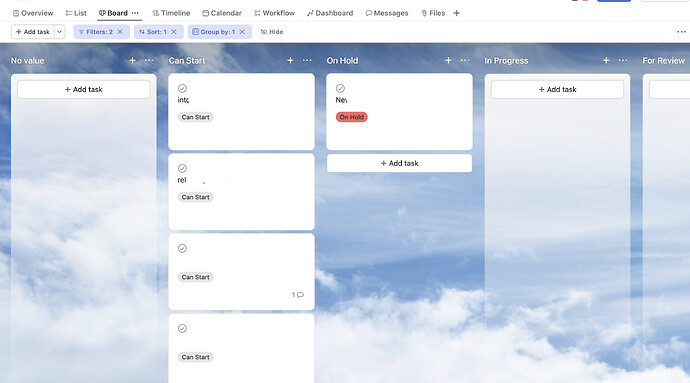Image resolution: width=690 pixels, height=383 pixels.
Task: Add task via In Progress column plus
Action: [x=606, y=60]
